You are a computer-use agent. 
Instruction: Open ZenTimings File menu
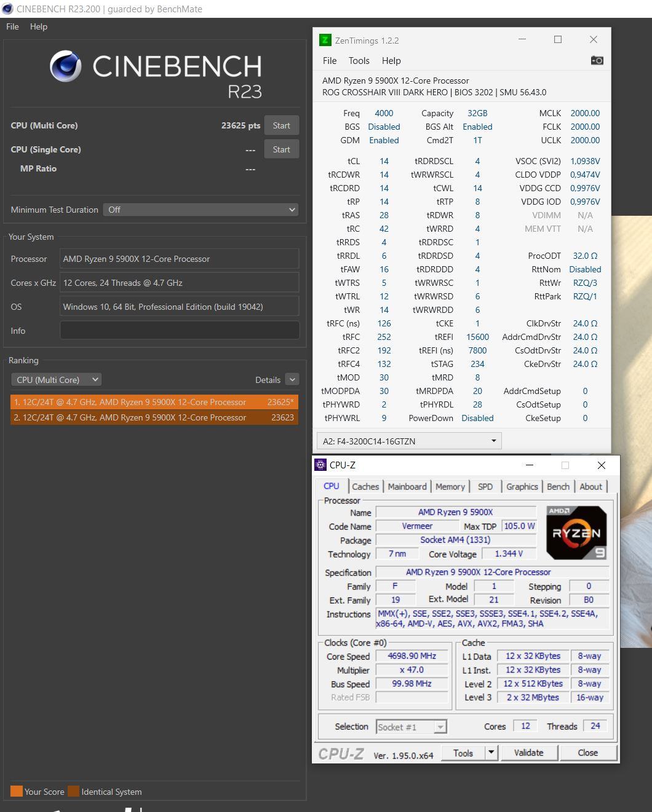(x=330, y=60)
